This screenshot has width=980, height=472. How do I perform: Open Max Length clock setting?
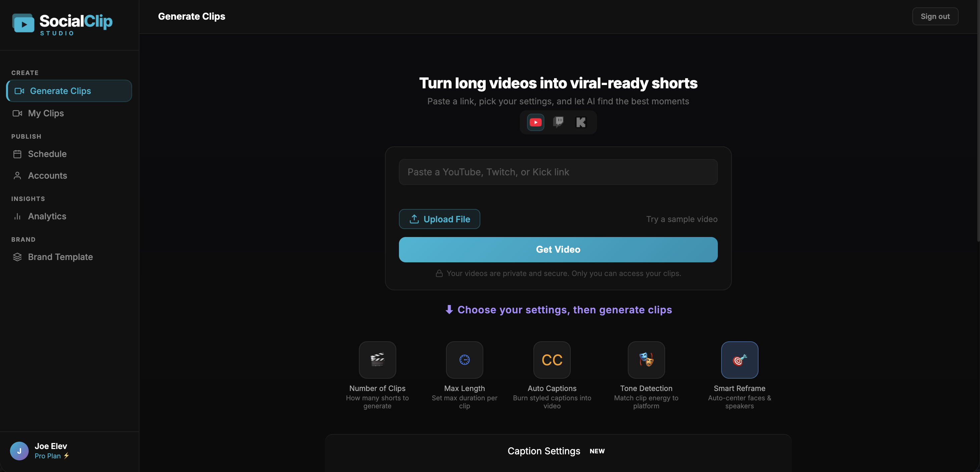pyautogui.click(x=465, y=360)
